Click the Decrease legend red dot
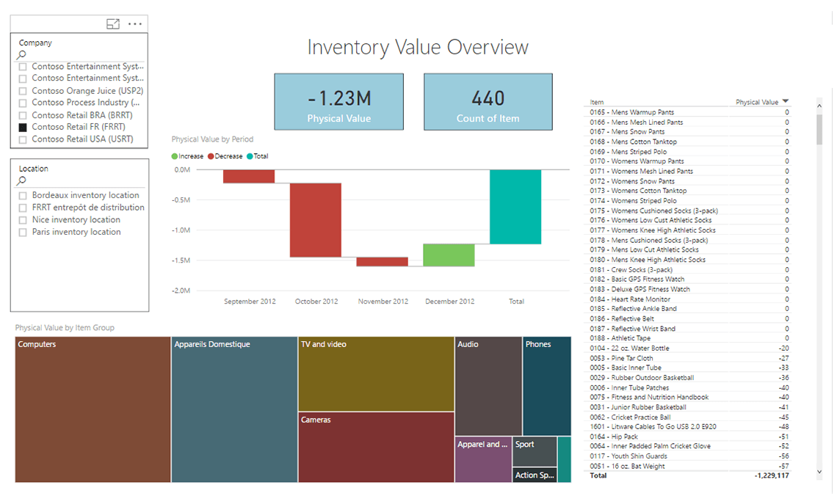Viewport: 837px width, 504px height. [211, 156]
